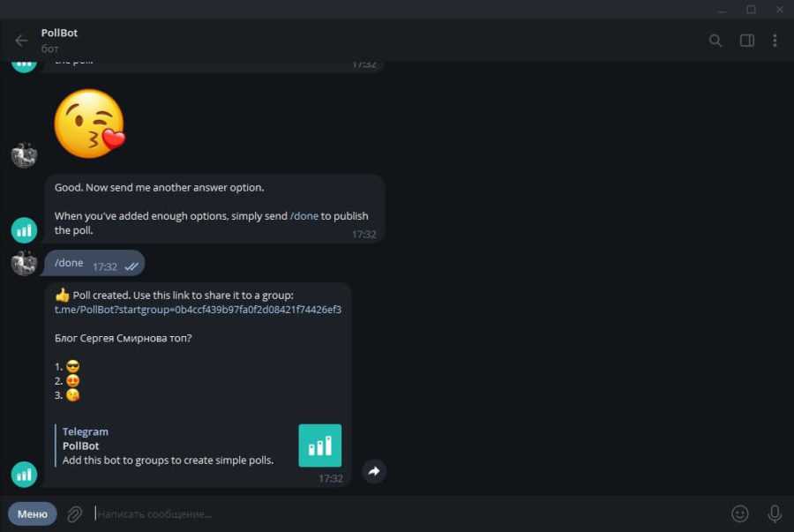Click PollBot avatar beside poll created message
This screenshot has height=532, width=794.
click(24, 475)
